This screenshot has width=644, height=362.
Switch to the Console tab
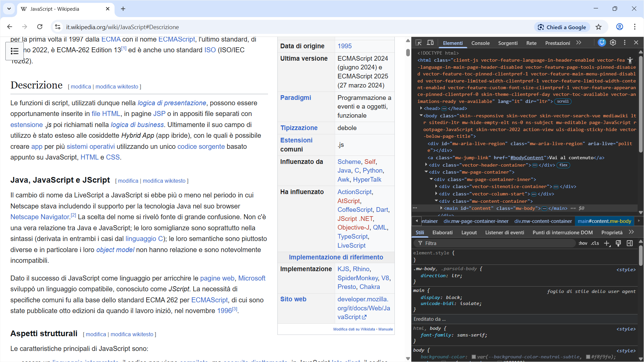480,43
